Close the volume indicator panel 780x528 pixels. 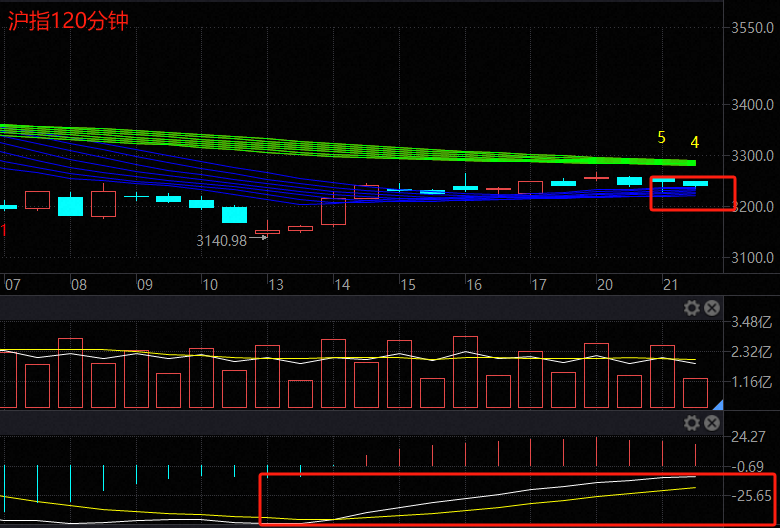[712, 309]
